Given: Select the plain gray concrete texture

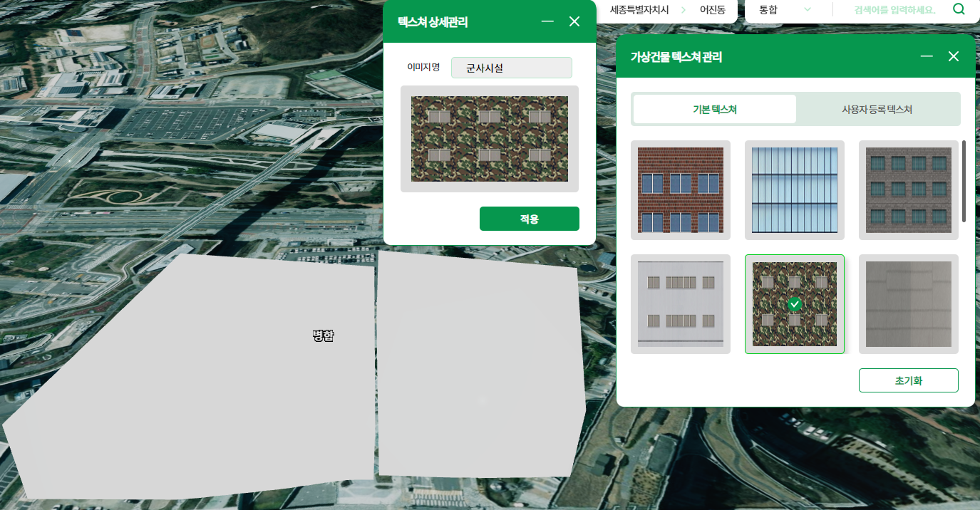Looking at the screenshot, I should (x=909, y=304).
